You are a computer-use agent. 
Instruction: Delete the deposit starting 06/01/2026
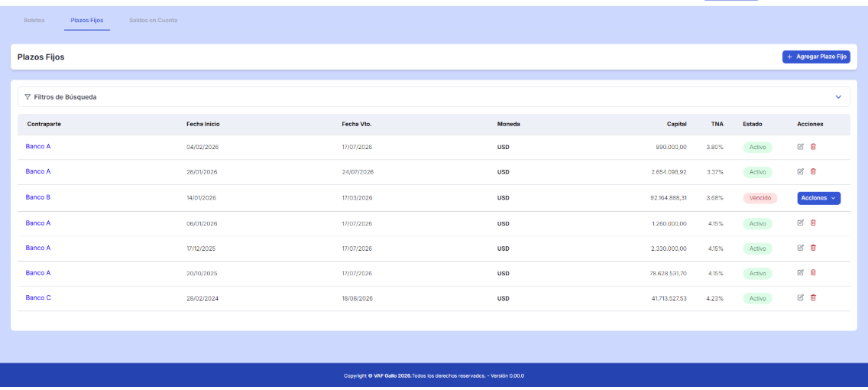tap(813, 223)
